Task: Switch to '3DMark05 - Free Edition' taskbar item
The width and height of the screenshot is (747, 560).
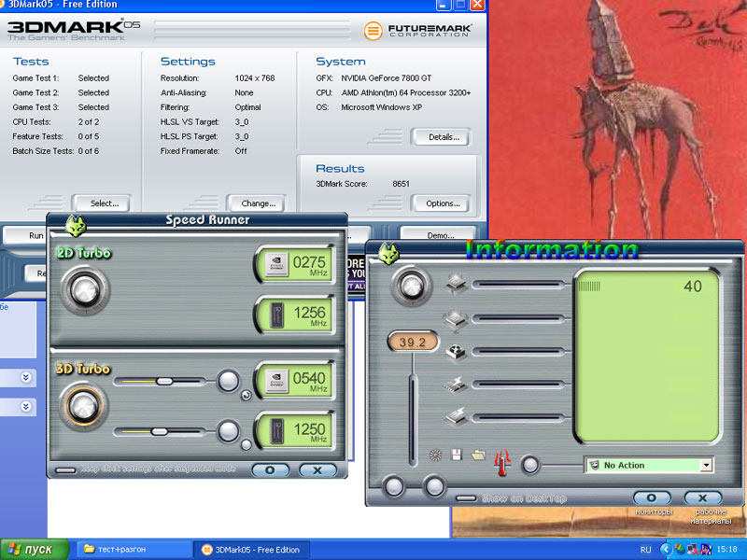Action: click(x=251, y=550)
